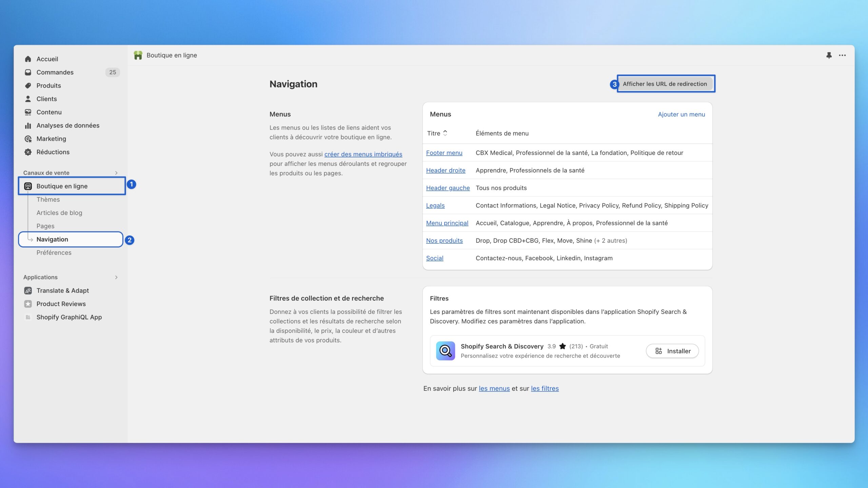Click 'Apprendre, Professionnels de la santé' cell
The image size is (868, 488).
point(530,170)
